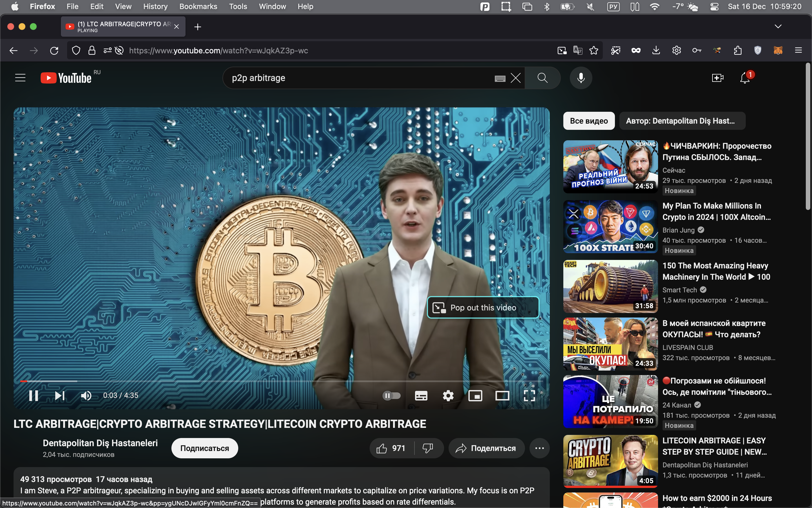This screenshot has height=508, width=812.
Task: Open the on-screen keyboard in search box
Action: [500, 78]
